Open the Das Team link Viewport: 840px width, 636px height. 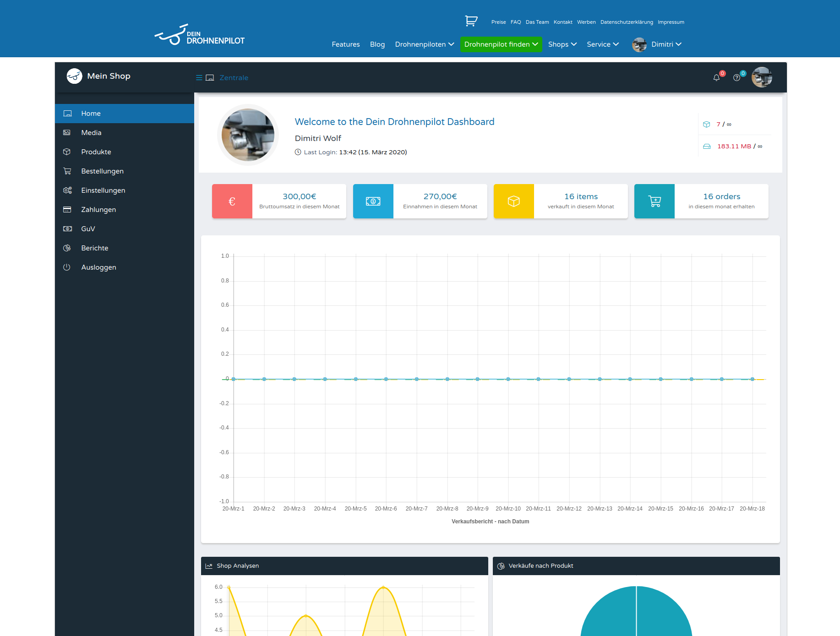[x=537, y=22]
